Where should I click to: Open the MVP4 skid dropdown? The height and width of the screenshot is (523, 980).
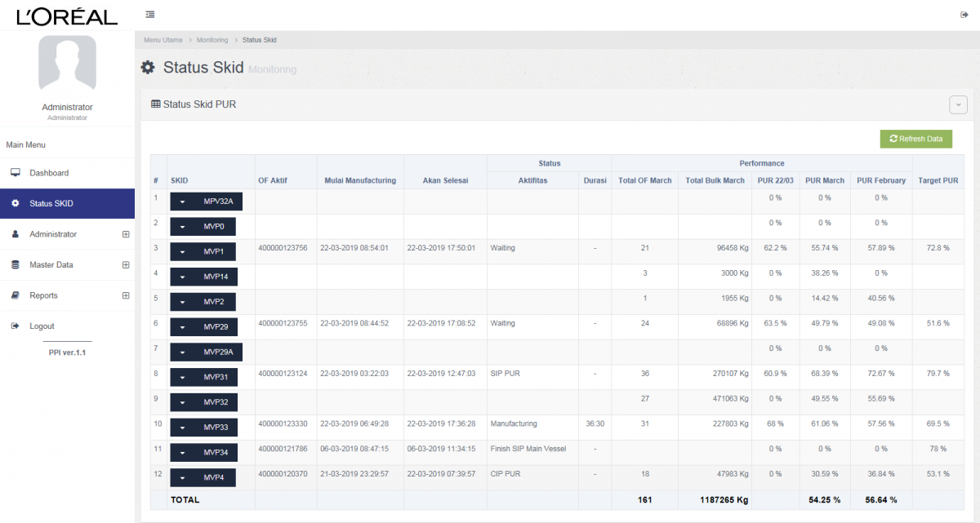tap(203, 478)
